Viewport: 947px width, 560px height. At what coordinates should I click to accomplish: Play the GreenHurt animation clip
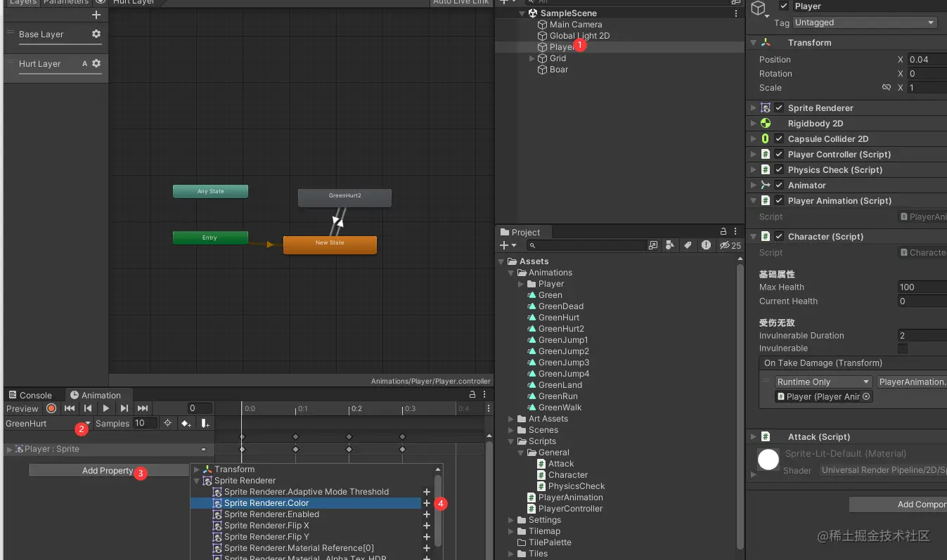(106, 408)
